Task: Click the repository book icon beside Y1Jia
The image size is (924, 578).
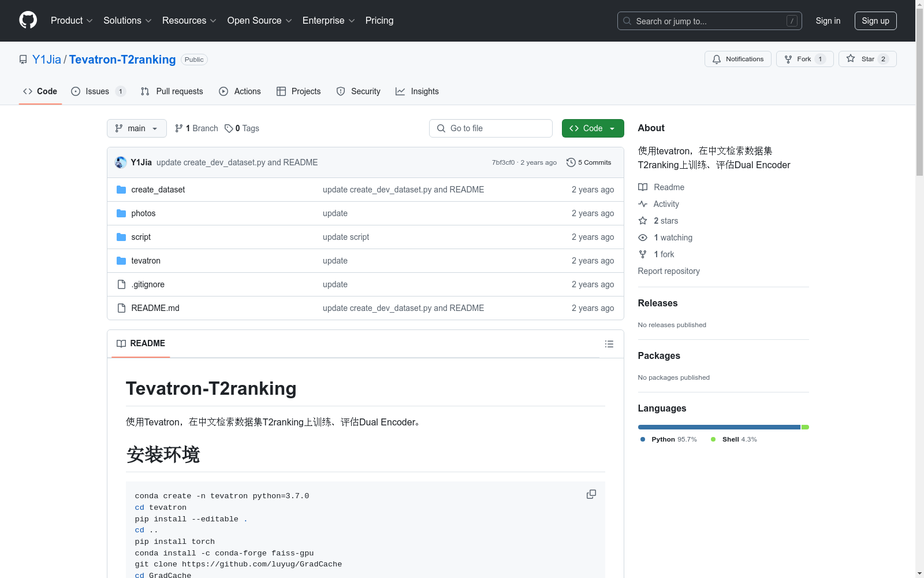Action: pos(23,60)
